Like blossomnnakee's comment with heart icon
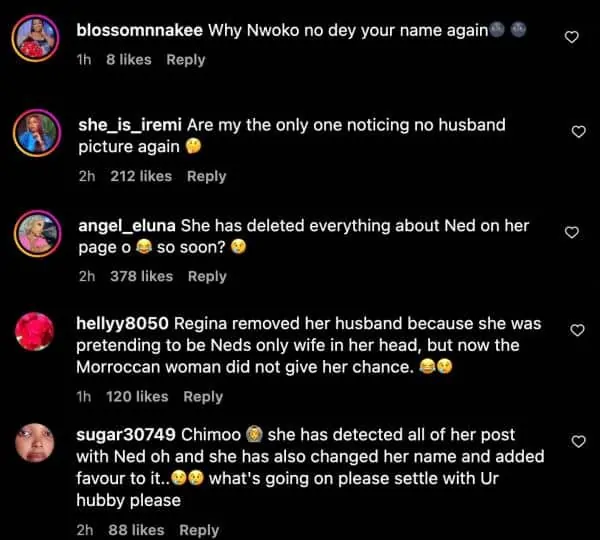600x540 pixels. [572, 37]
